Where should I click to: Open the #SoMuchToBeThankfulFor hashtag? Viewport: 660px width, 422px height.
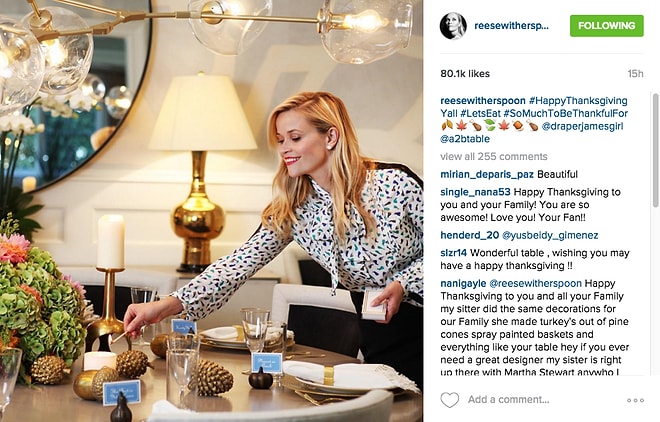coord(566,114)
